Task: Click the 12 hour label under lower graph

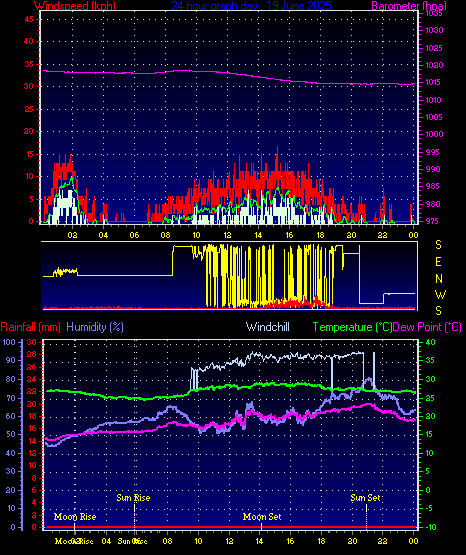Action: (229, 541)
